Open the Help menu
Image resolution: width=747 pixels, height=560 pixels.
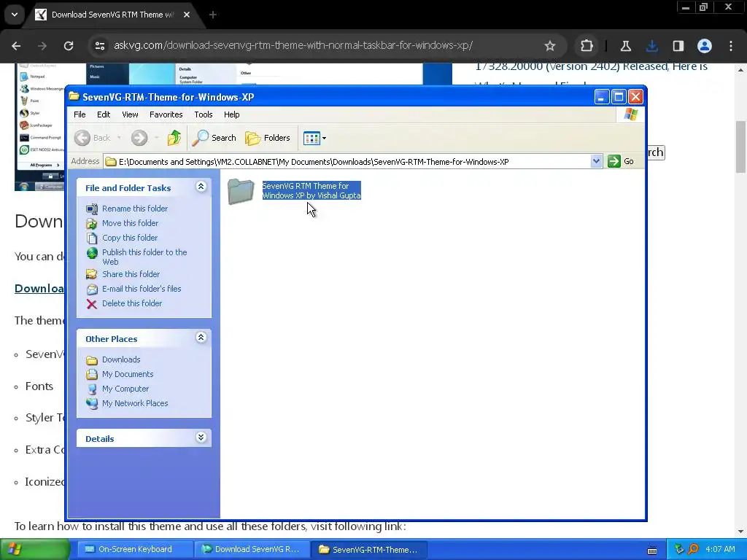[x=231, y=114]
